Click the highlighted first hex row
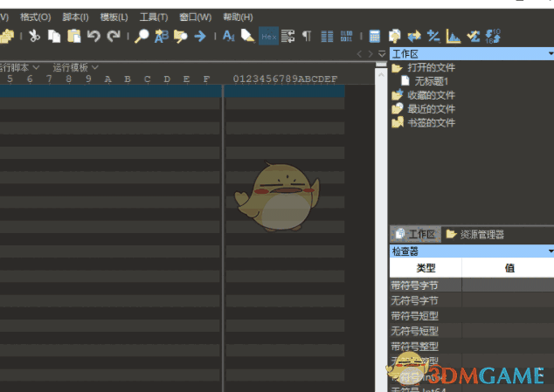This screenshot has width=554, height=392. pyautogui.click(x=110, y=91)
